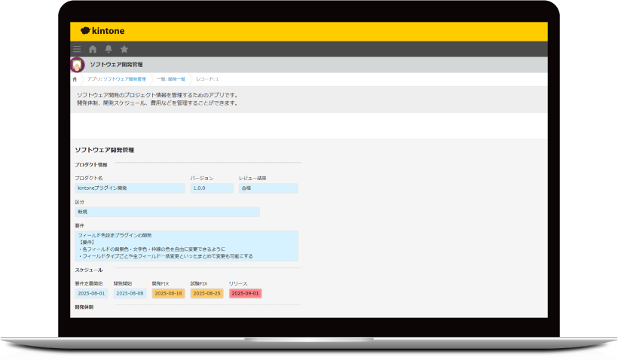The height and width of the screenshot is (364, 618).
Task: Open the notifications bell
Action: (x=109, y=49)
